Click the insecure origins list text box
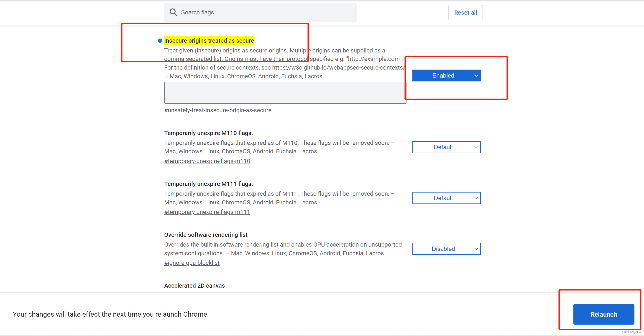644x336 pixels. [285, 93]
